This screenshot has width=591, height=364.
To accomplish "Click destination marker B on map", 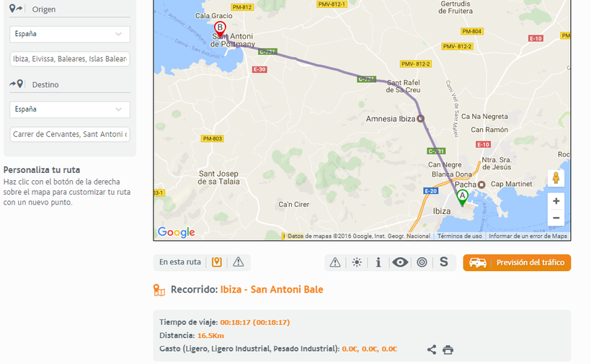I will coord(221,29).
